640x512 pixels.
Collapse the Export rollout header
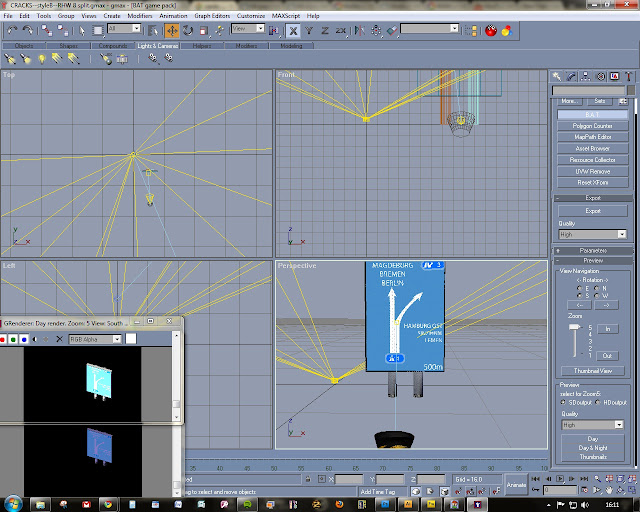(593, 198)
